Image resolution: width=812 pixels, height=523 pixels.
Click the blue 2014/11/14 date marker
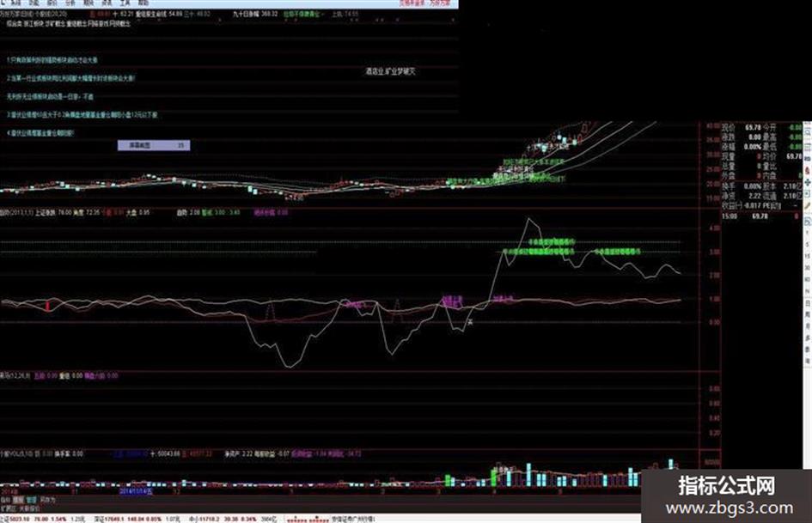click(x=136, y=491)
